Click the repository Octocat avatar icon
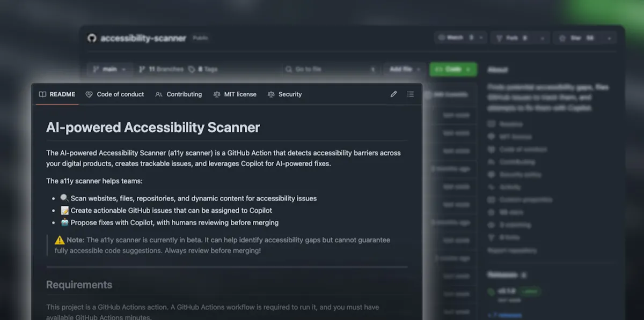Image resolution: width=644 pixels, height=320 pixels. [91, 38]
